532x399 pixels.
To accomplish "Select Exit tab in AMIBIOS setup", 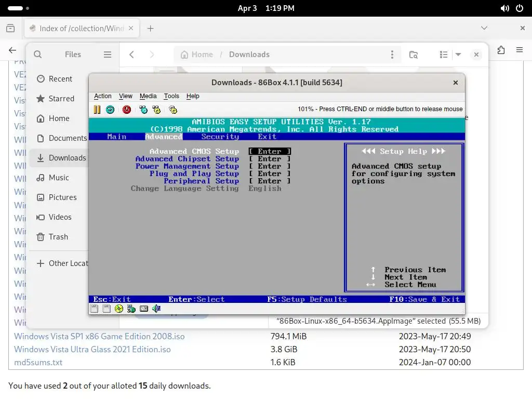I will (267, 137).
